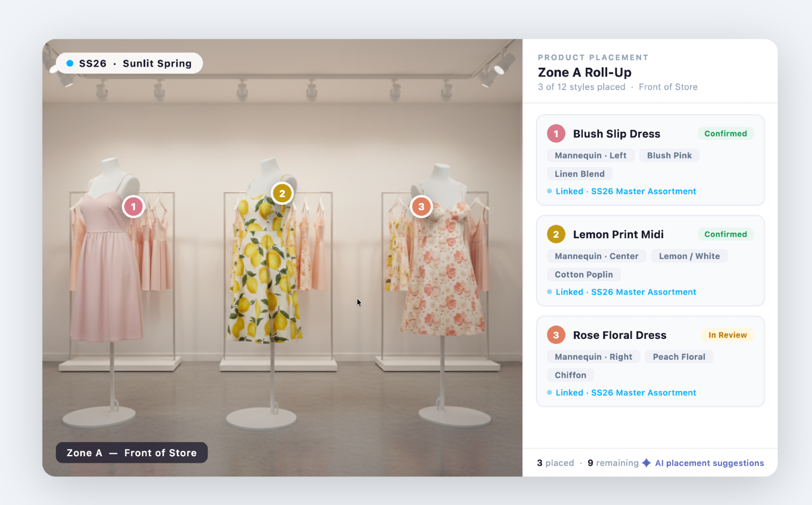Click the Cotton Poplin fabric tag
This screenshot has width=812, height=505.
(x=583, y=274)
